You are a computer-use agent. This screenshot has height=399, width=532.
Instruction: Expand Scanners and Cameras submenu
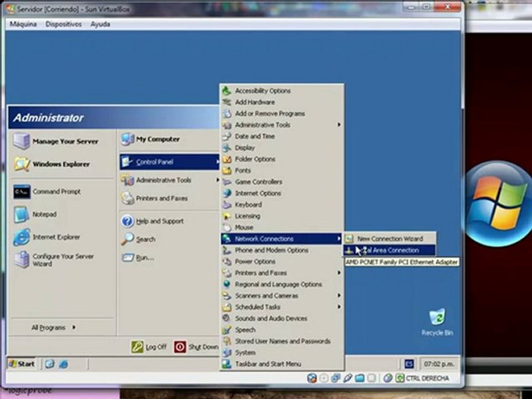(x=282, y=295)
